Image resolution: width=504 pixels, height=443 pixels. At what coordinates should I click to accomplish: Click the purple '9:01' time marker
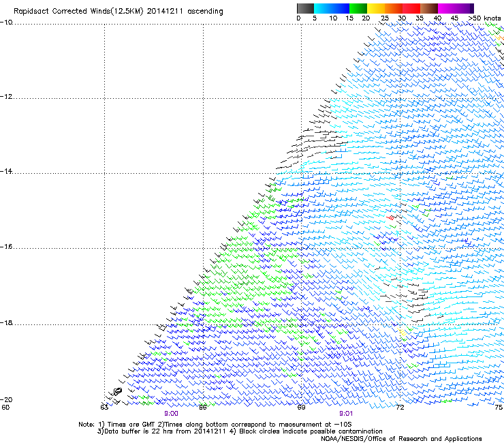346,414
